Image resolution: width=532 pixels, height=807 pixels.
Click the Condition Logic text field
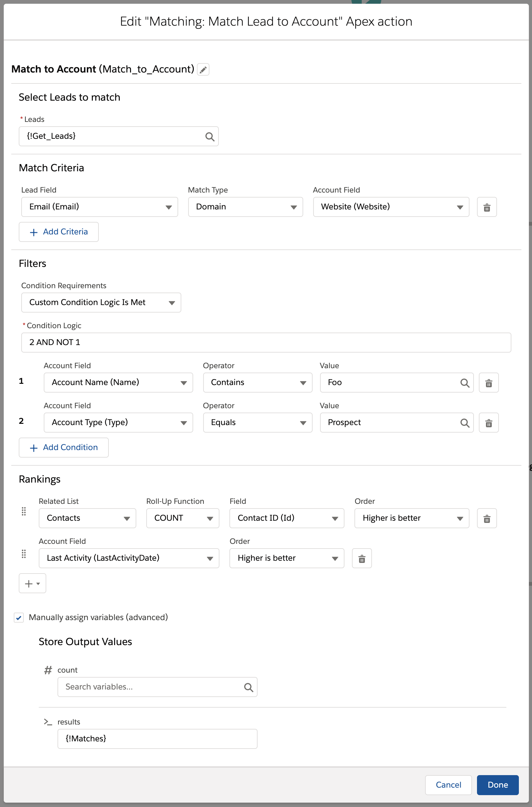(266, 343)
